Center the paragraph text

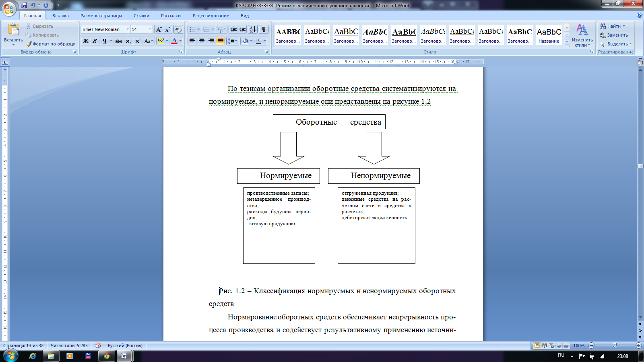202,41
